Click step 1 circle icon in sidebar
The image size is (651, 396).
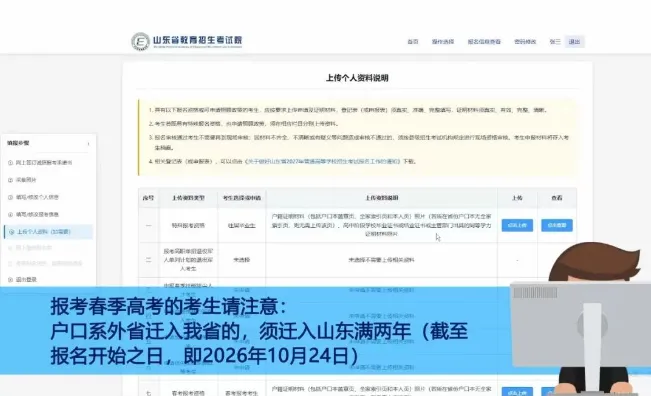pos(10,163)
